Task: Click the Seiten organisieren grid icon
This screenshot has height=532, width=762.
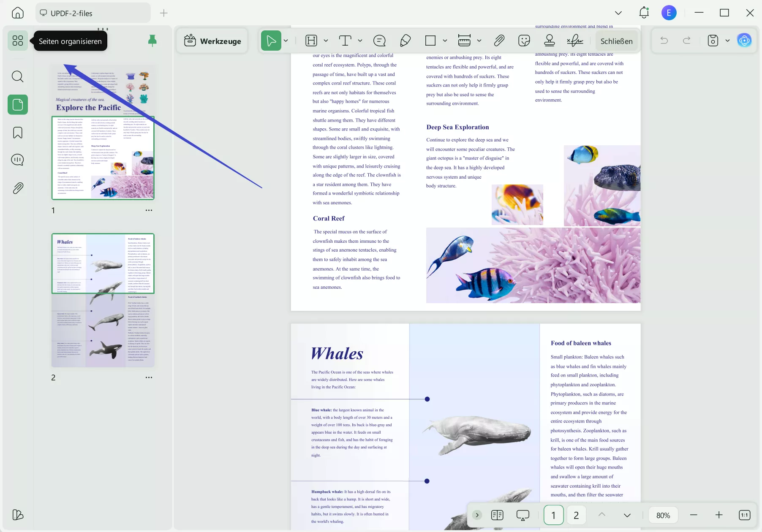Action: (x=18, y=41)
